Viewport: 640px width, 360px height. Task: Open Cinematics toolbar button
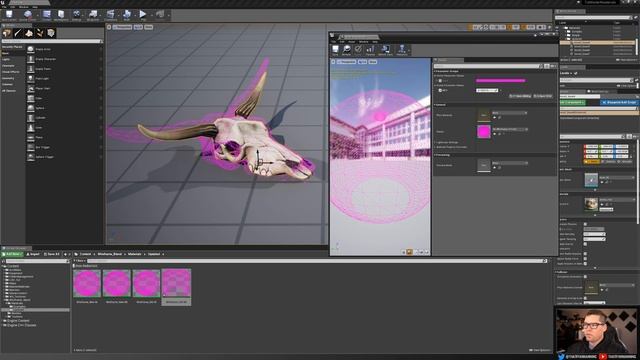click(110, 15)
